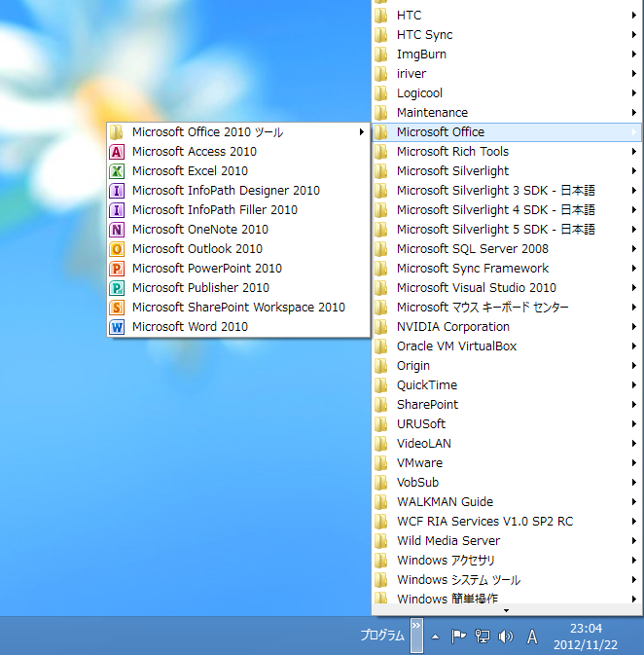Open the HTC folder
Viewport: 644px width, 655px height.
pos(507,16)
